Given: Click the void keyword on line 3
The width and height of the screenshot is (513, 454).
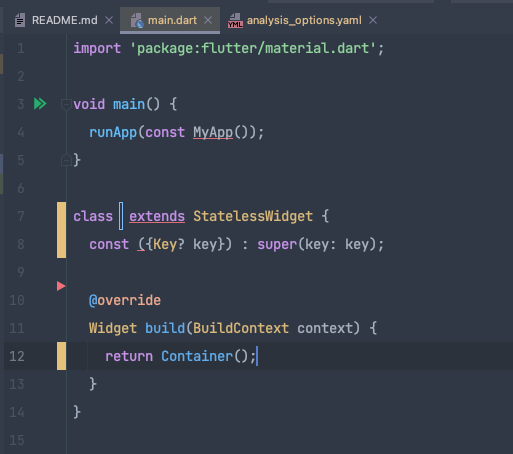Looking at the screenshot, I should (89, 104).
